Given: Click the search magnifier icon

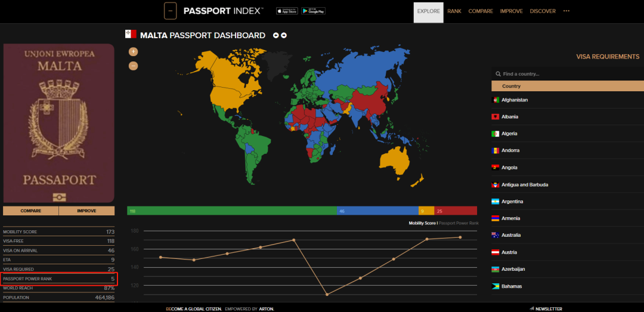Looking at the screenshot, I should (x=498, y=74).
